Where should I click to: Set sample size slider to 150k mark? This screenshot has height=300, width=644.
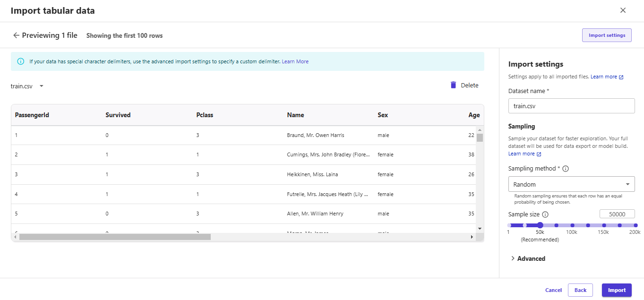click(x=604, y=225)
